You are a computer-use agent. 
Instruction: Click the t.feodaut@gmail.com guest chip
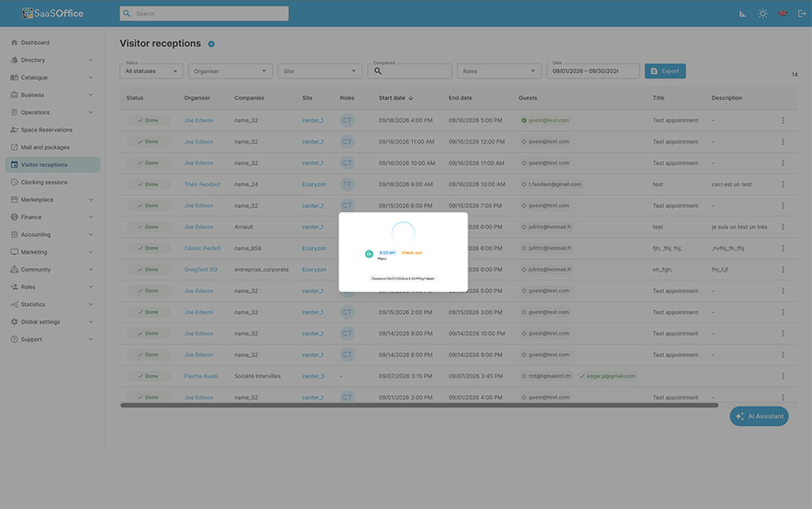click(551, 184)
